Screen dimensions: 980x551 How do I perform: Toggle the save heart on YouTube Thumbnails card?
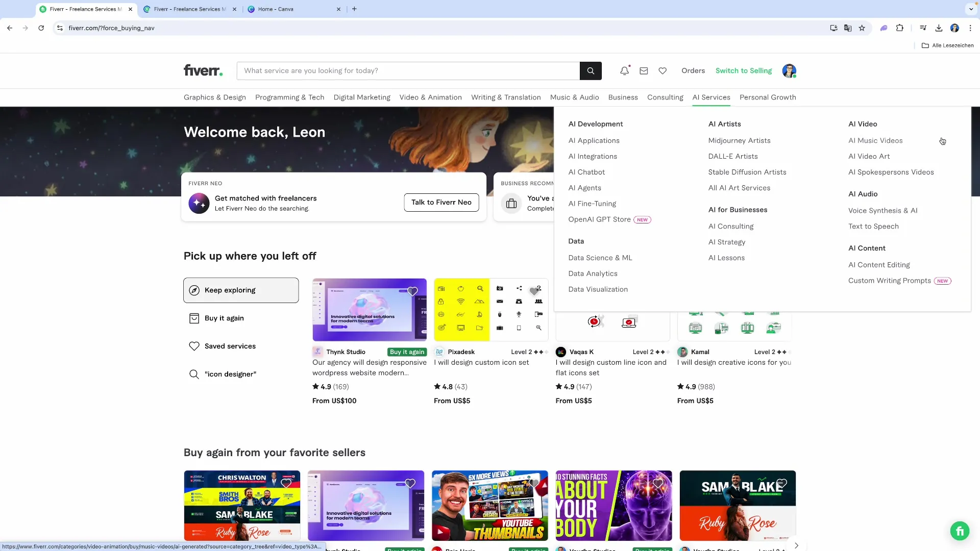coord(534,483)
